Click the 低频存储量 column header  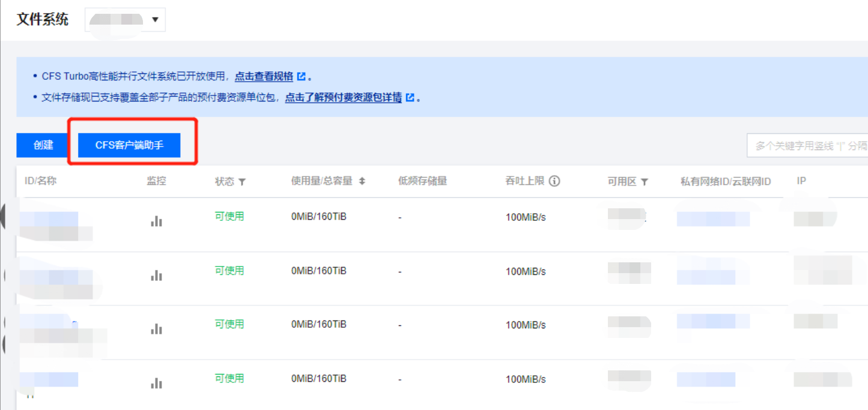click(422, 181)
